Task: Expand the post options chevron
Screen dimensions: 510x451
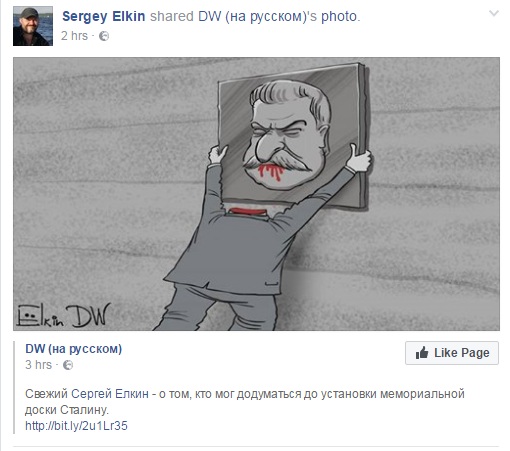Action: point(494,13)
